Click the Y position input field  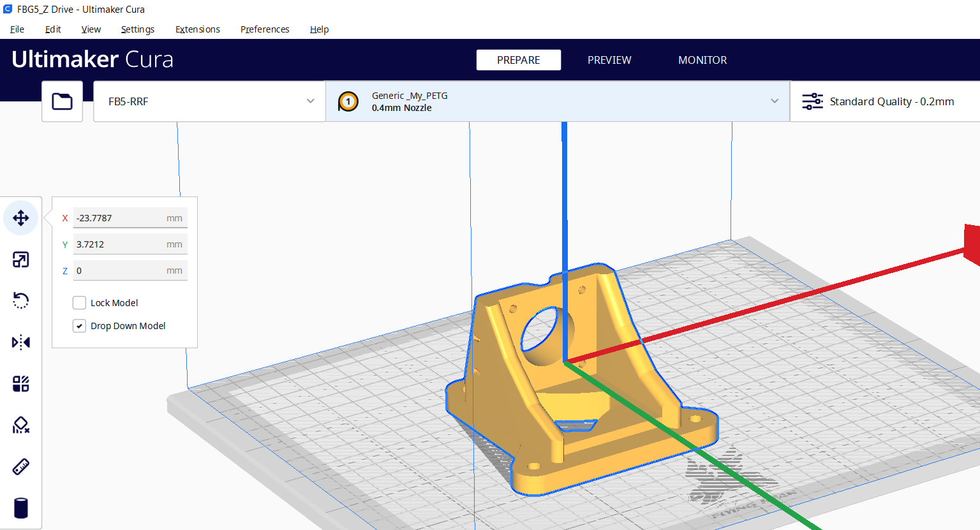coord(128,244)
